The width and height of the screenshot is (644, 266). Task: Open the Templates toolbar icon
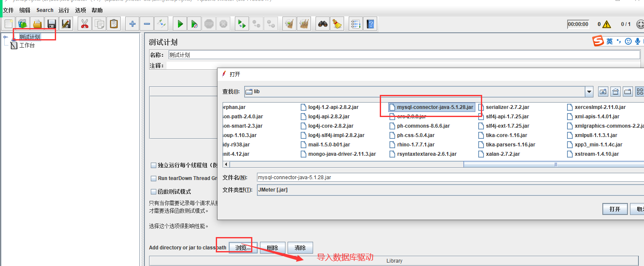coord(23,24)
